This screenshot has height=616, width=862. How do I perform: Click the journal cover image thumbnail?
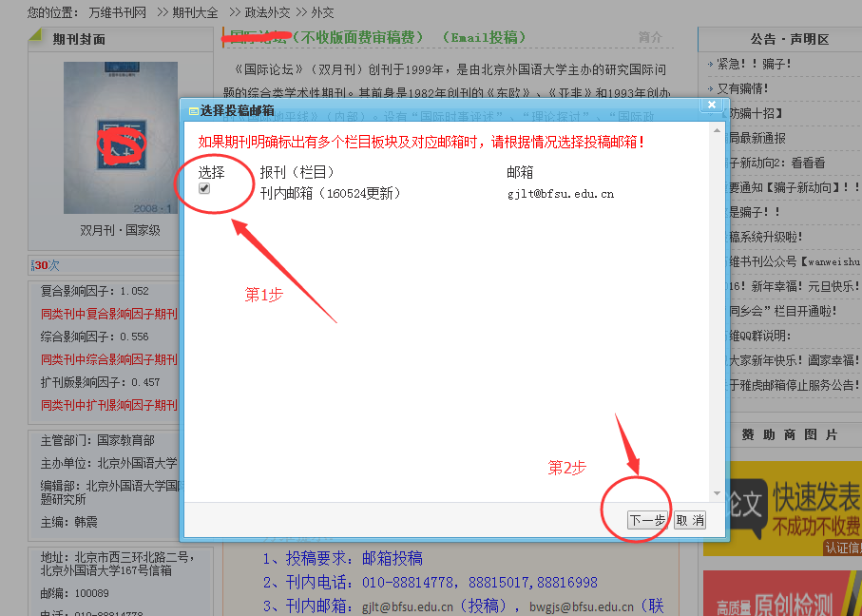click(x=121, y=138)
